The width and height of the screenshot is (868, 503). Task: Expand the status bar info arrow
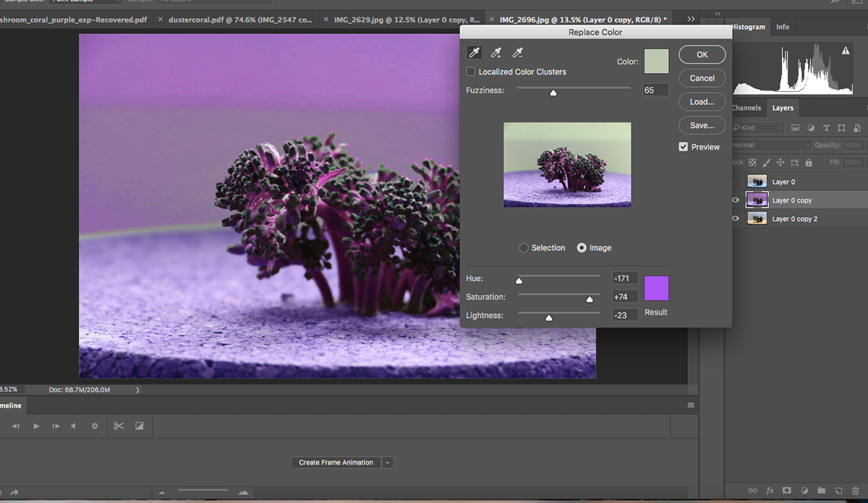click(137, 390)
